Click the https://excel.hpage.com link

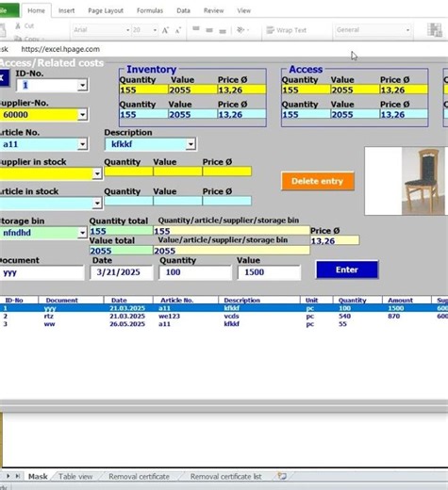click(60, 49)
